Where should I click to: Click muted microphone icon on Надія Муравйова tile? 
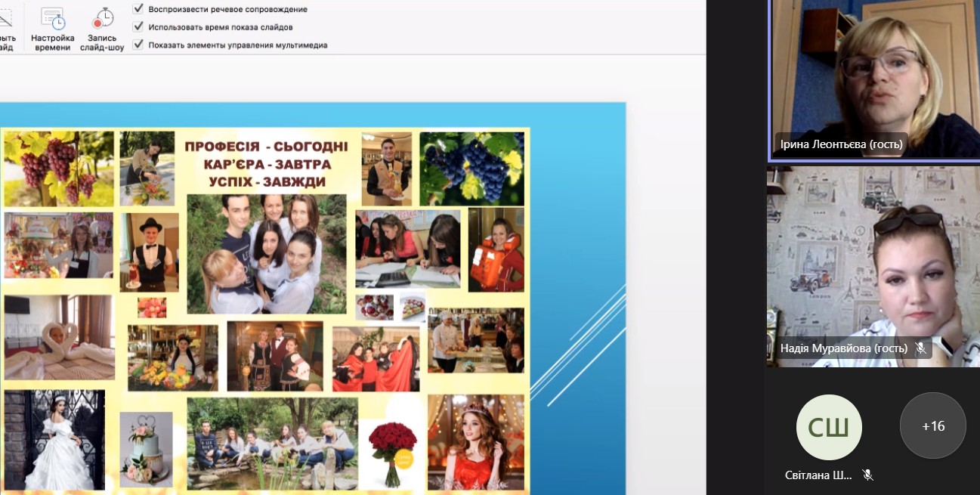pyautogui.click(x=920, y=348)
